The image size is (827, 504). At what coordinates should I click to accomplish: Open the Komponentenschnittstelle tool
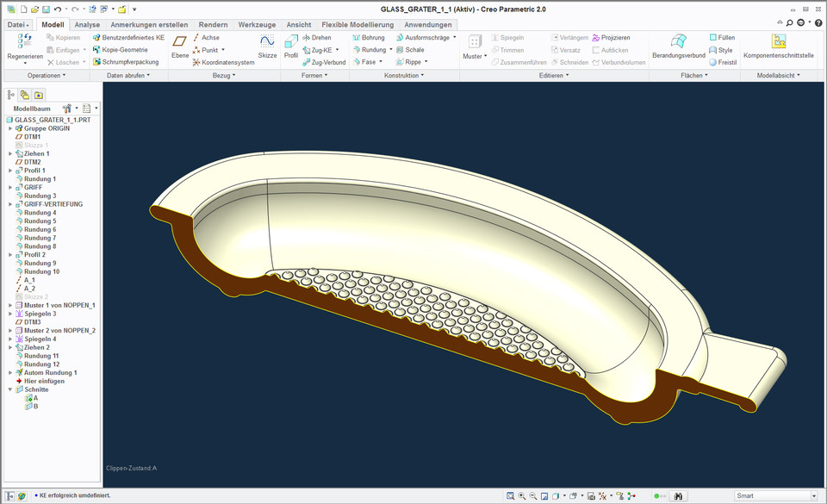click(780, 43)
